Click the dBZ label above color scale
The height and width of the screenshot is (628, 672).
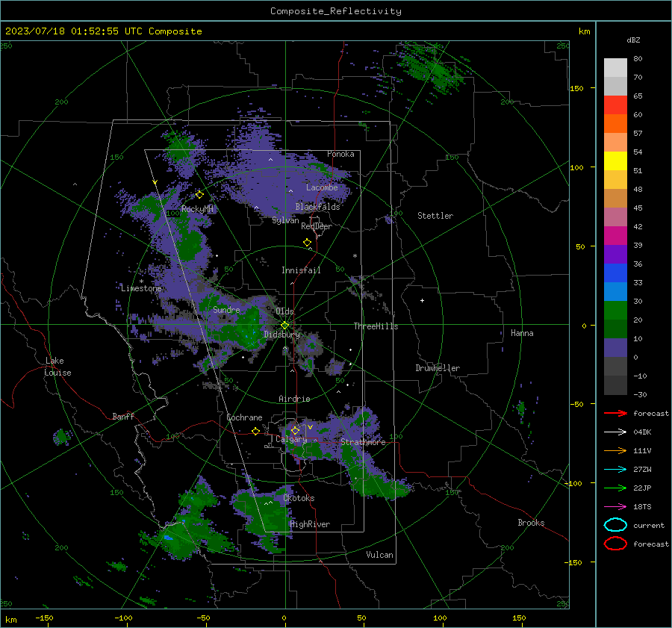tap(633, 40)
